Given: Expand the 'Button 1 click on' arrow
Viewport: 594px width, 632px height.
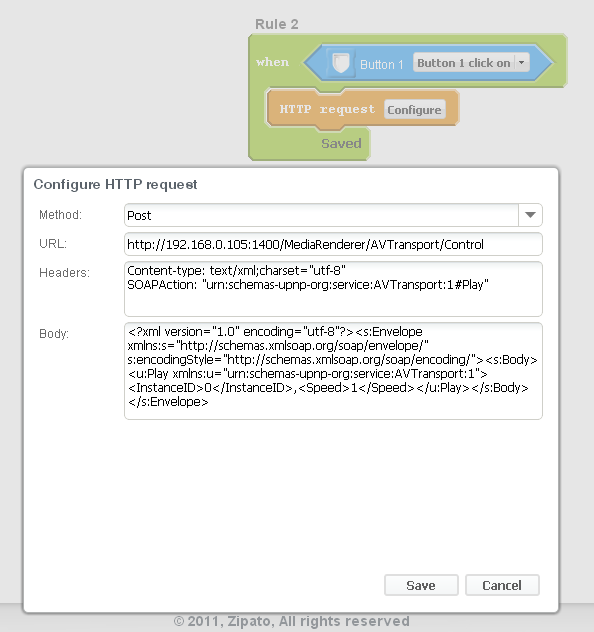Looking at the screenshot, I should coord(521,62).
